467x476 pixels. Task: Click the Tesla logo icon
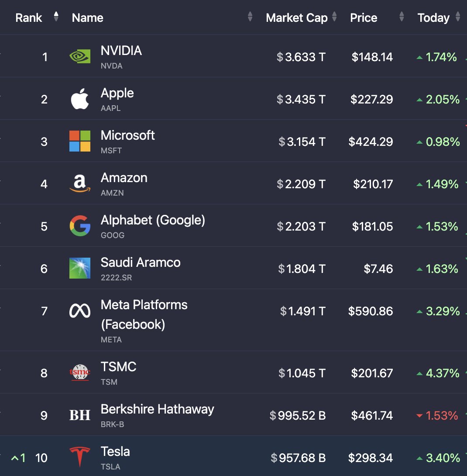(x=80, y=457)
